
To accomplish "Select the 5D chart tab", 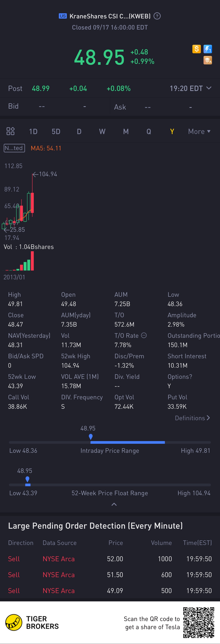I will (56, 131).
